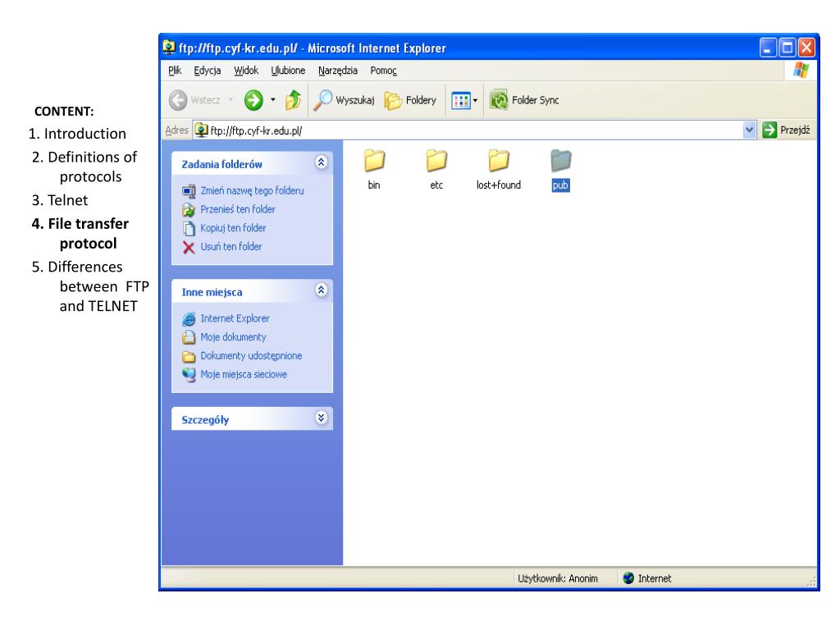Click the Moje miejsca sieciowe network icon
Image resolution: width=840 pixels, height=630 pixels.
(189, 374)
